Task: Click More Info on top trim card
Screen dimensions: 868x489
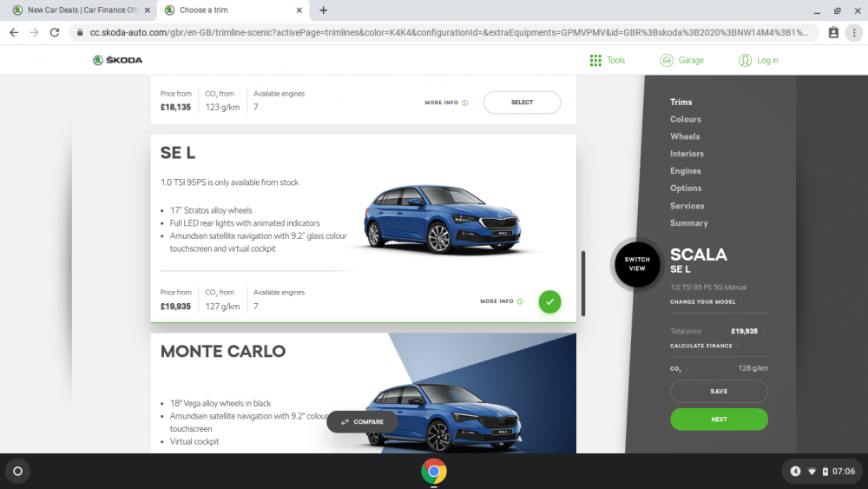Action: click(441, 102)
